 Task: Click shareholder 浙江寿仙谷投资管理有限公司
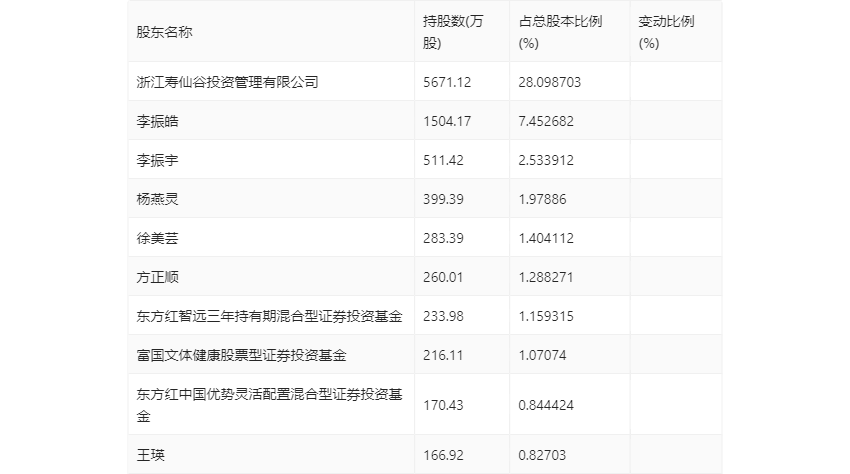tap(227, 82)
